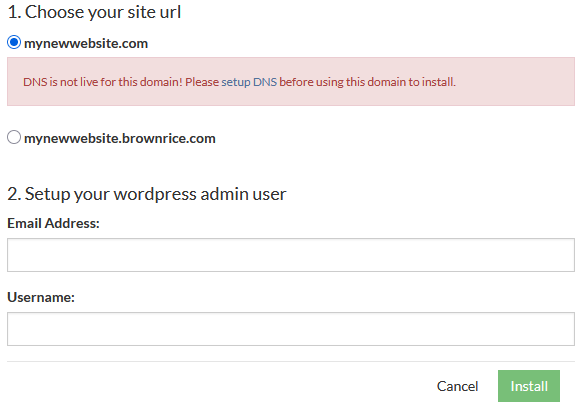Open the setup DNS link
Image resolution: width=582 pixels, height=416 pixels.
click(249, 82)
